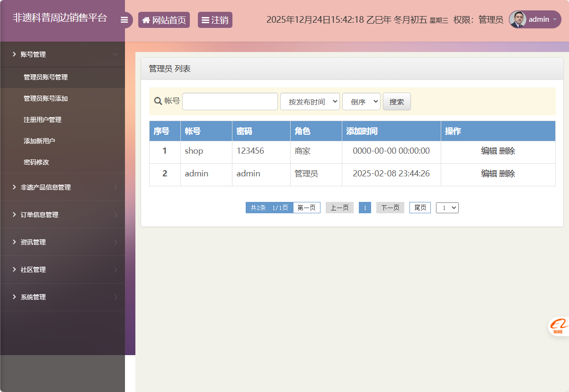Screen dimensions: 569x392
Task: Open the 按发布时间 sort dropdown
Action: [x=310, y=101]
